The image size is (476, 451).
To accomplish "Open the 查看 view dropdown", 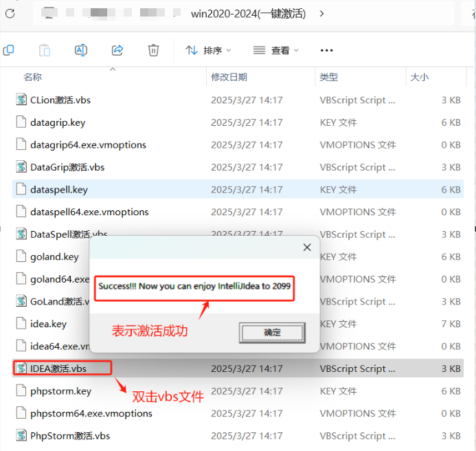I will (275, 50).
